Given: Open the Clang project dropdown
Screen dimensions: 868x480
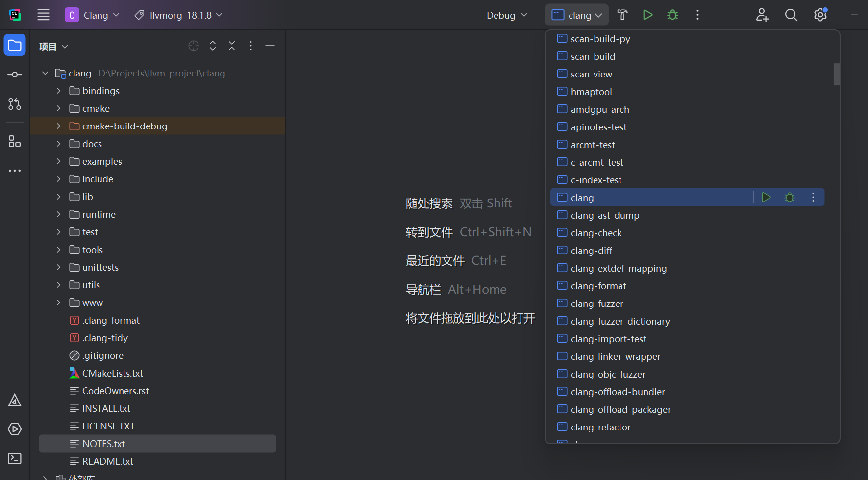Looking at the screenshot, I should click(92, 15).
